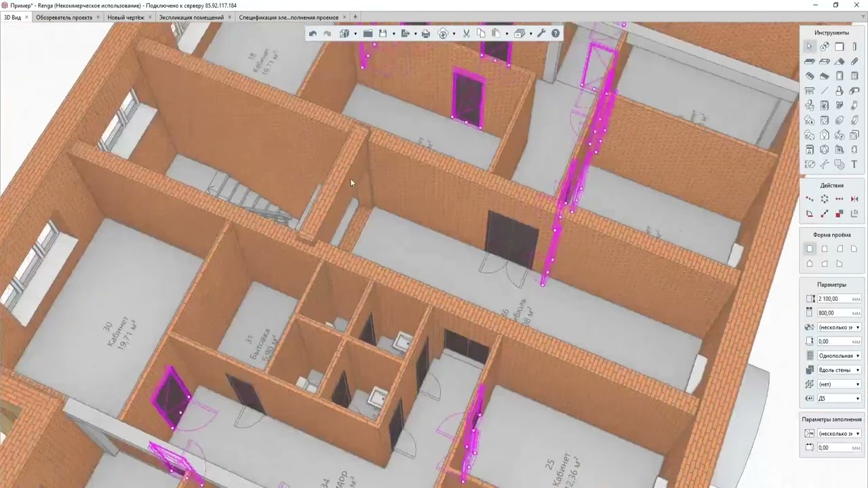Image resolution: width=868 pixels, height=488 pixels.
Task: Expand the 3D view cube options arrow
Action: 355,33
